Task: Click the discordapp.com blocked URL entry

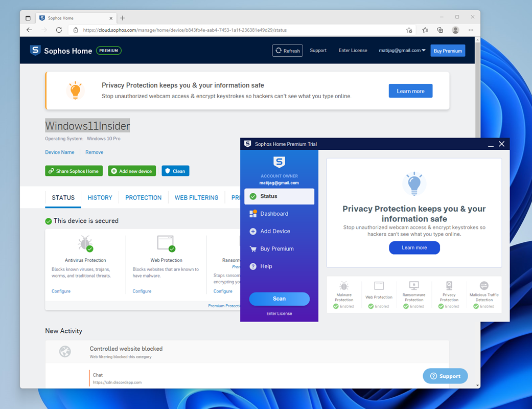Action: pos(118,382)
